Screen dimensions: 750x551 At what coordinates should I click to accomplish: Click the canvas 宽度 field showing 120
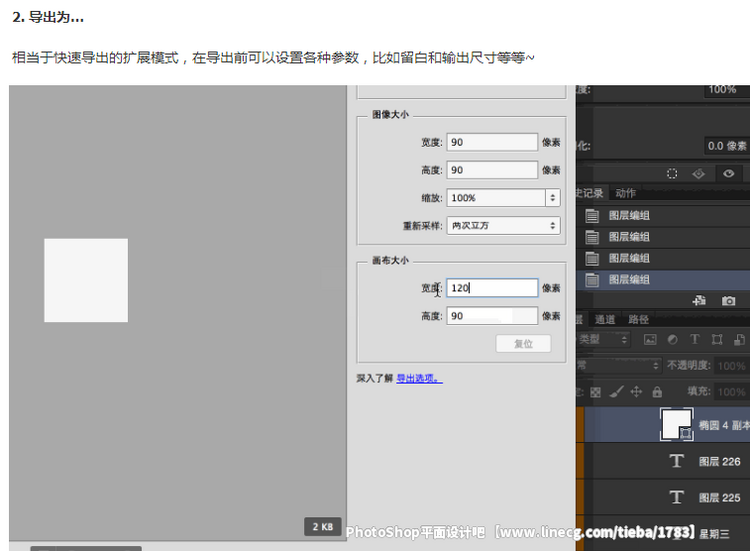[492, 288]
